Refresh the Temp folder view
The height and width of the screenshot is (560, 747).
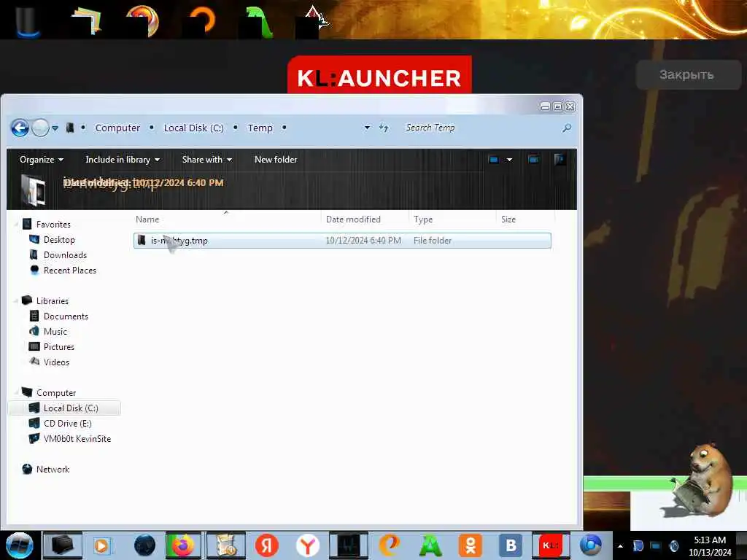384,128
